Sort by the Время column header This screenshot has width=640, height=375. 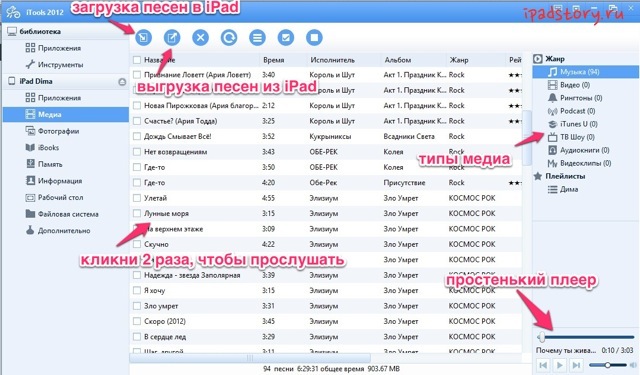click(273, 60)
